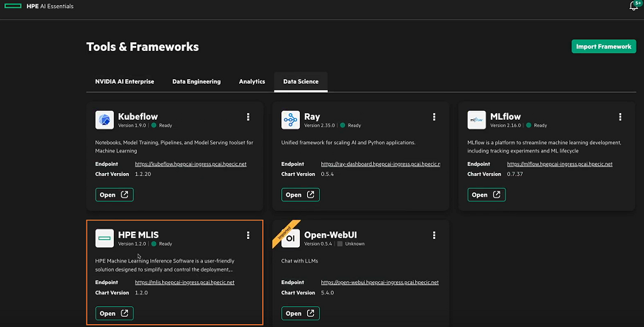
Task: Click MLflow 'Version 2.16.0' text
Action: coord(506,126)
